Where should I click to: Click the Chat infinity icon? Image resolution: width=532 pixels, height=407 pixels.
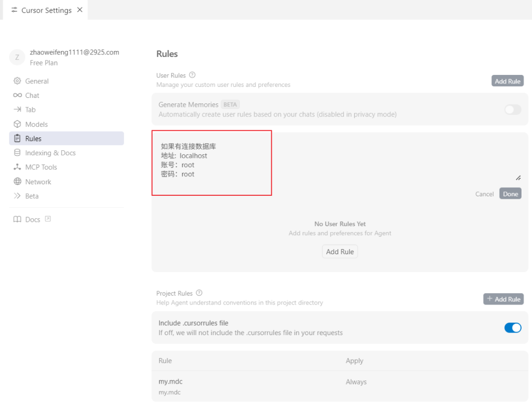17,95
